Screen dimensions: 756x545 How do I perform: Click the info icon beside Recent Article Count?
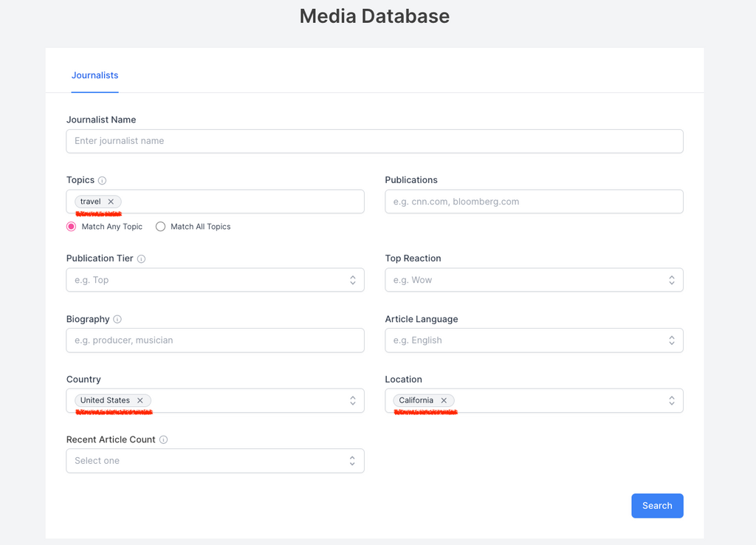click(x=163, y=440)
